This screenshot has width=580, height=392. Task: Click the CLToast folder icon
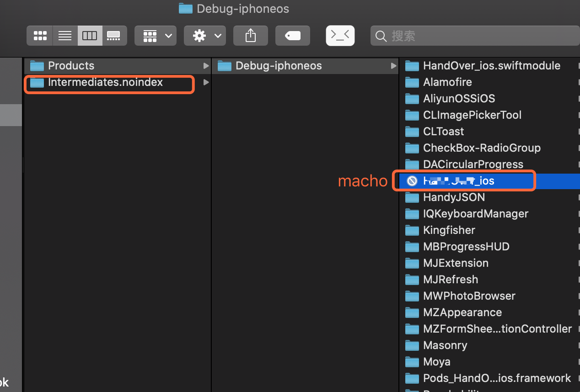click(412, 132)
